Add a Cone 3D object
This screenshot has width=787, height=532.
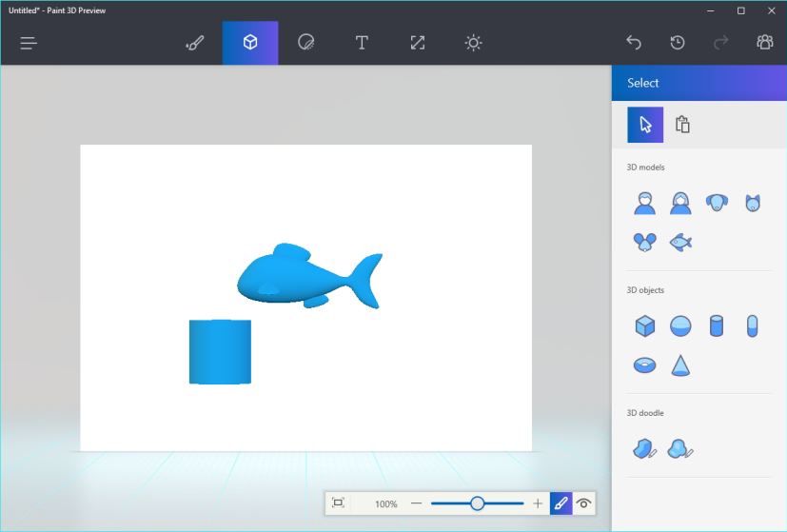(680, 365)
